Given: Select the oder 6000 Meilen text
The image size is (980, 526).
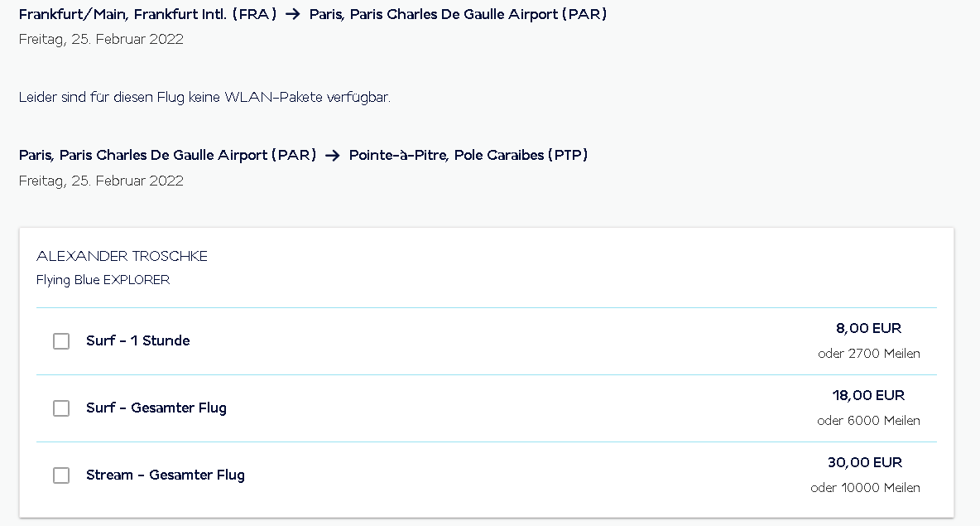Looking at the screenshot, I should 868,421.
